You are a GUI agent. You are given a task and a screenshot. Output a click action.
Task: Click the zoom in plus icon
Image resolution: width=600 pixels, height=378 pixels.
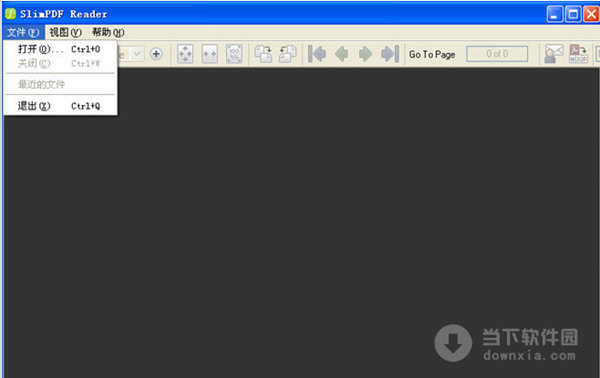click(x=156, y=54)
